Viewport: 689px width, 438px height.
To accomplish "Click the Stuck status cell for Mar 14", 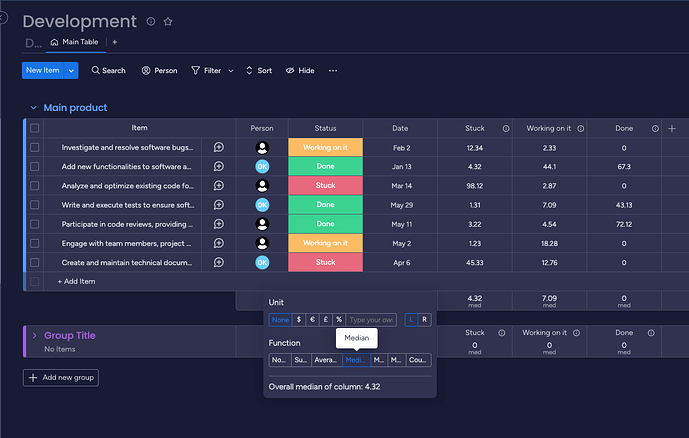I will tap(326, 185).
